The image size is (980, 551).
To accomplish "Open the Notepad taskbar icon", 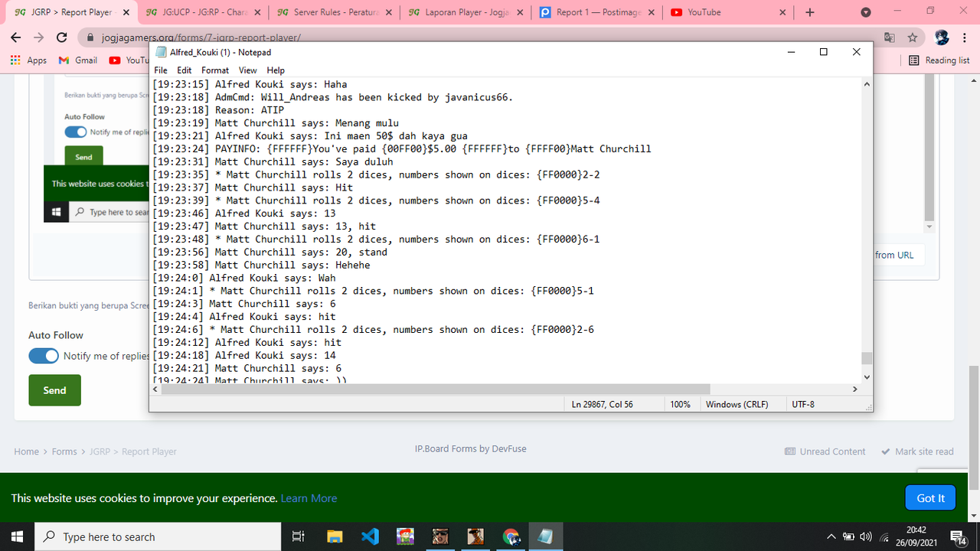I will [546, 536].
